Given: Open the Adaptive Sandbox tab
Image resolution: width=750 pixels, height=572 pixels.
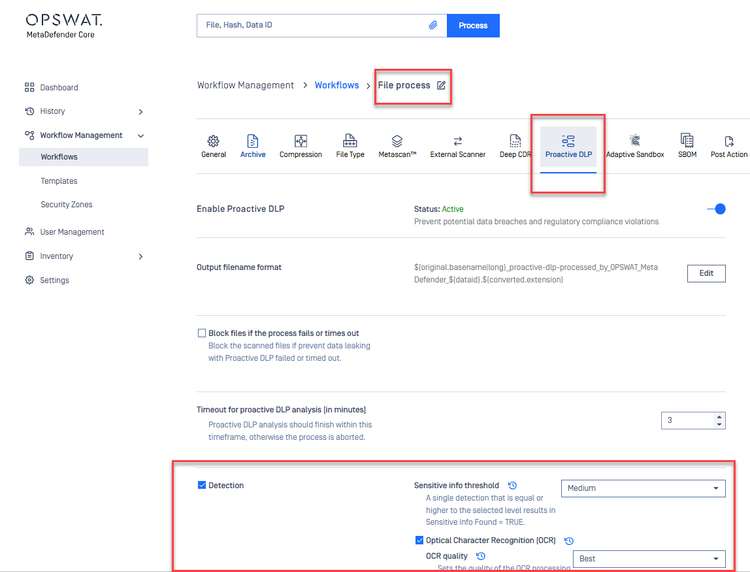Looking at the screenshot, I should pos(635,146).
